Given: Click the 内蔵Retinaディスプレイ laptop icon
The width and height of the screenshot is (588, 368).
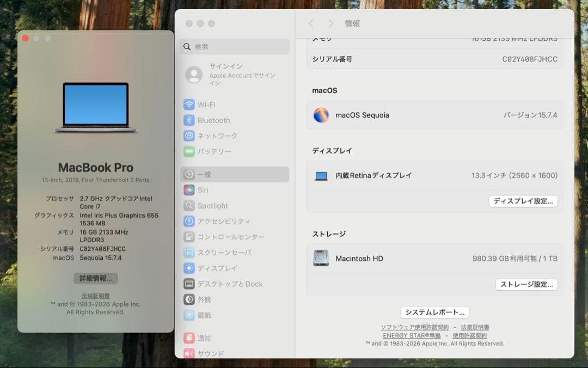Looking at the screenshot, I should 321,175.
